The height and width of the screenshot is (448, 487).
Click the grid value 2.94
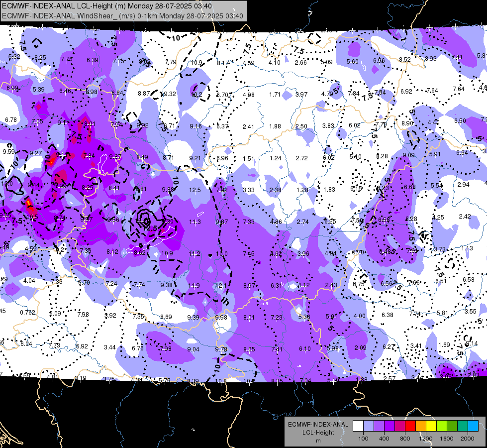464,184
